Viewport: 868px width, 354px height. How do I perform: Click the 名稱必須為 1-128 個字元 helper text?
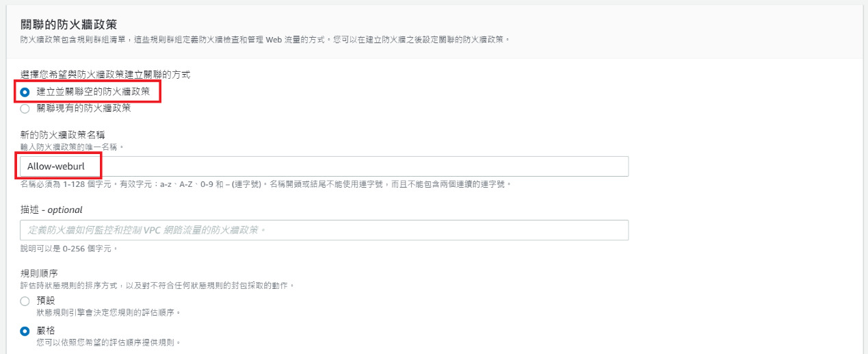click(x=265, y=184)
